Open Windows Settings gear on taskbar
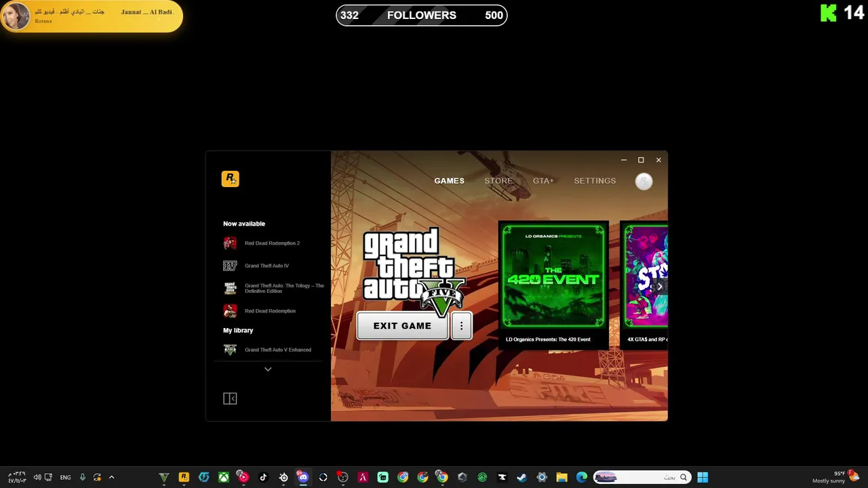The width and height of the screenshot is (868, 488). pos(542,477)
